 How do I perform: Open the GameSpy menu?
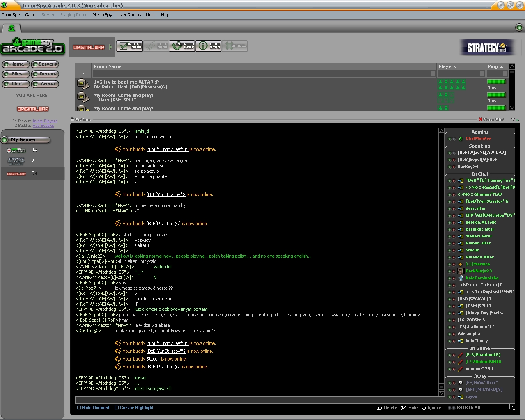point(11,15)
